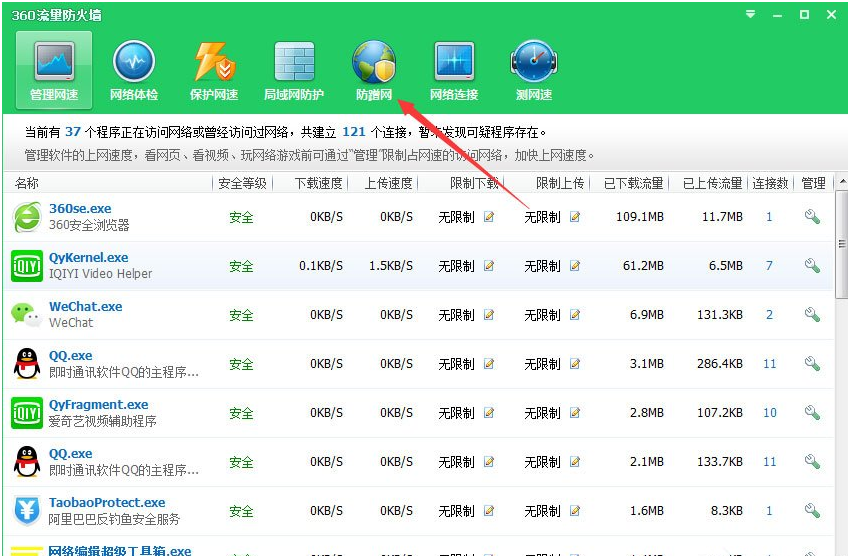Select the 1.5KB/S upload speed value

tap(390, 266)
